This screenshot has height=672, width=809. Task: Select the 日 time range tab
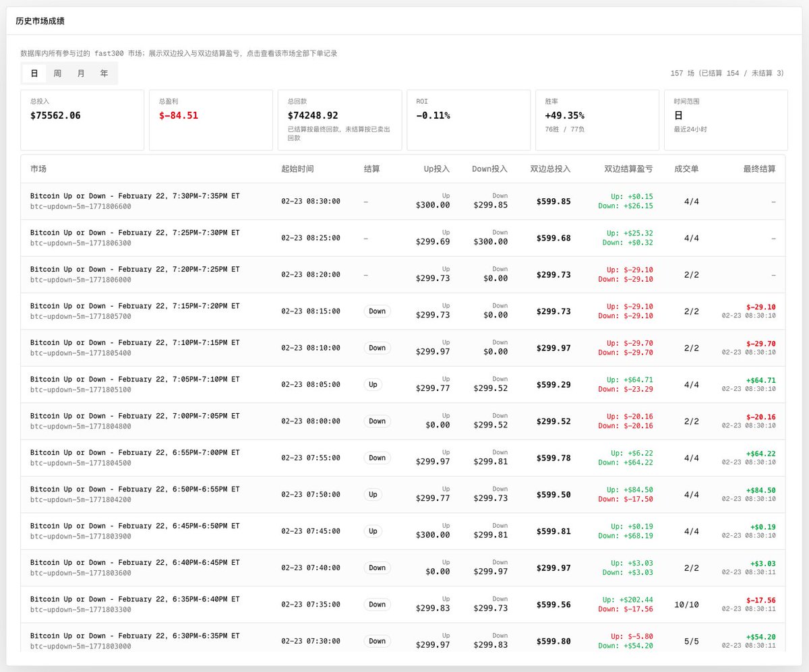(34, 73)
